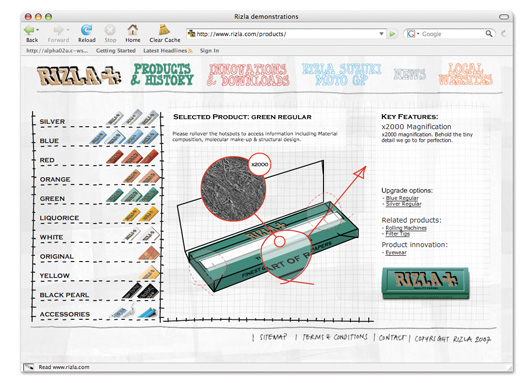Click the x2000 magnification bubble
Viewport: 530px width, 383px height.
(259, 164)
